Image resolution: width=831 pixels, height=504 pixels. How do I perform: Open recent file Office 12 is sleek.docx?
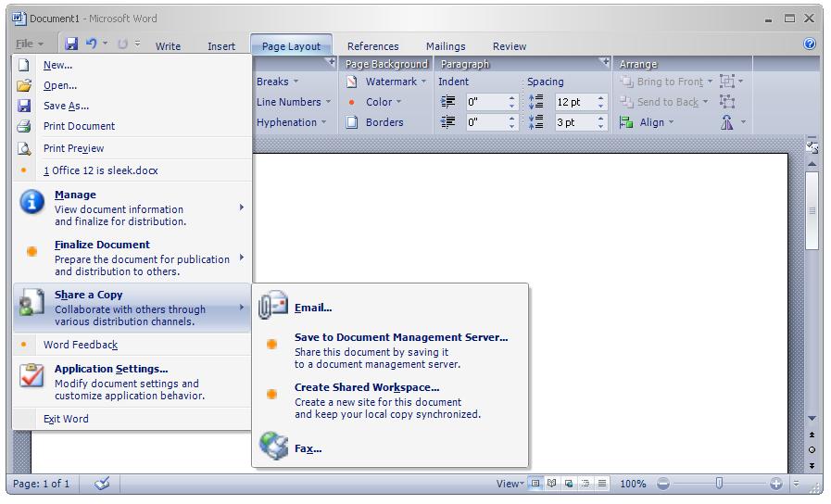click(x=132, y=170)
